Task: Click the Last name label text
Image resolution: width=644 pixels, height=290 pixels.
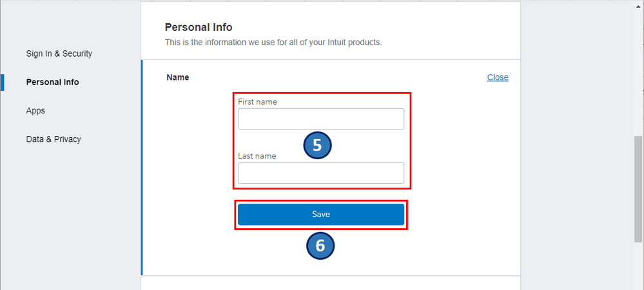Action: 257,155
